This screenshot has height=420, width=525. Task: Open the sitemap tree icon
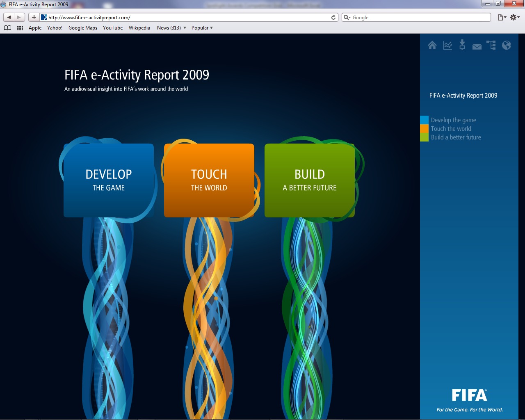pos(491,45)
